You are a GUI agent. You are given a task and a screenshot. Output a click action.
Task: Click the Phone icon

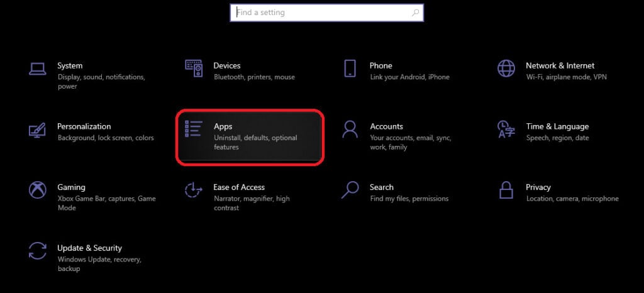(x=350, y=68)
